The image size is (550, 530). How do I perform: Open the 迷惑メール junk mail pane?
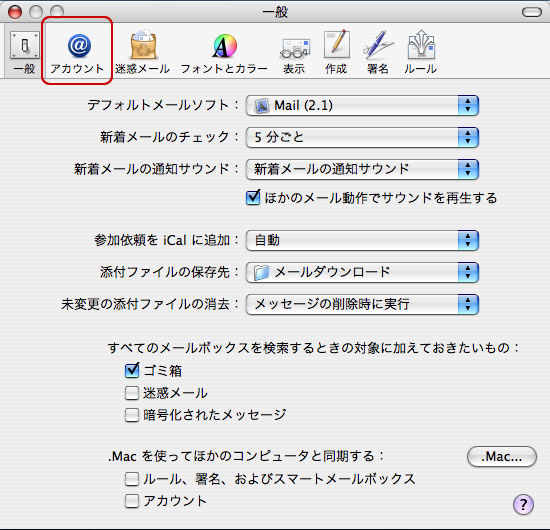coord(142,53)
